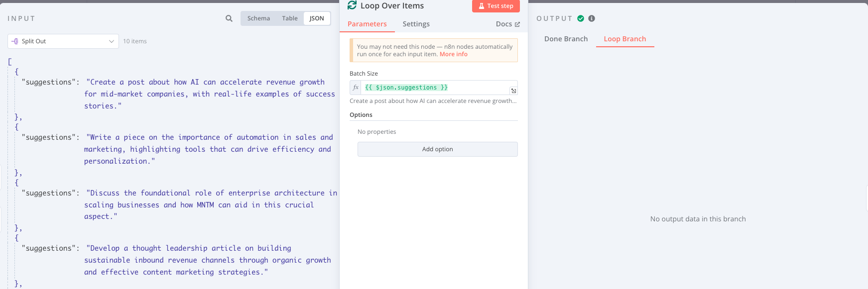Click the Docs external link icon
The height and width of the screenshot is (289, 868).
(517, 24)
